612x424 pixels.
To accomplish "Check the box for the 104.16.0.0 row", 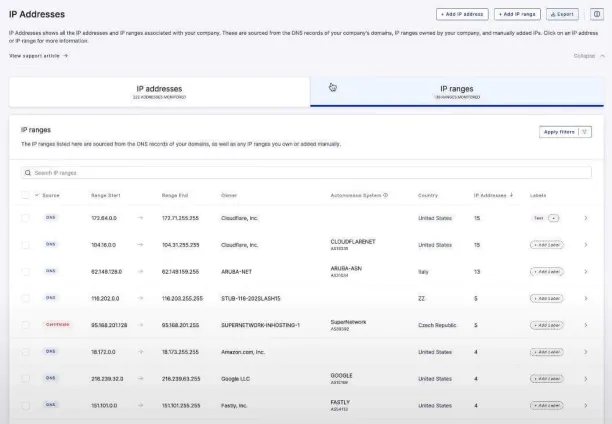I will click(x=25, y=245).
